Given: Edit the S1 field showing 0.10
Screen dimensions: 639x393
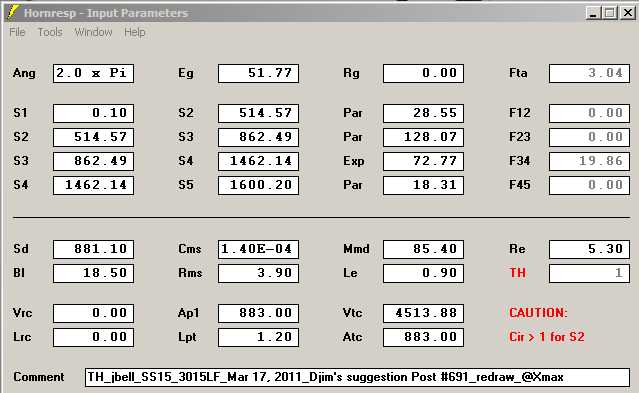Looking at the screenshot, I should [93, 113].
